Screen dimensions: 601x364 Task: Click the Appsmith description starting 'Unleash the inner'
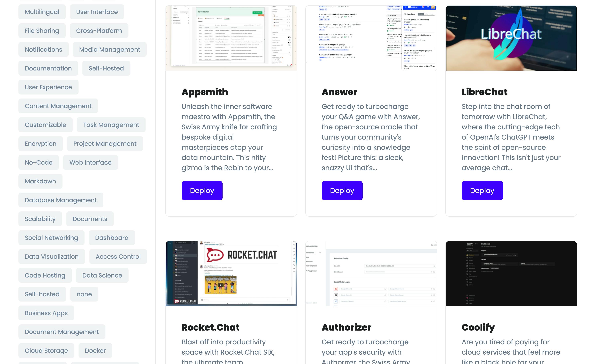(x=229, y=137)
